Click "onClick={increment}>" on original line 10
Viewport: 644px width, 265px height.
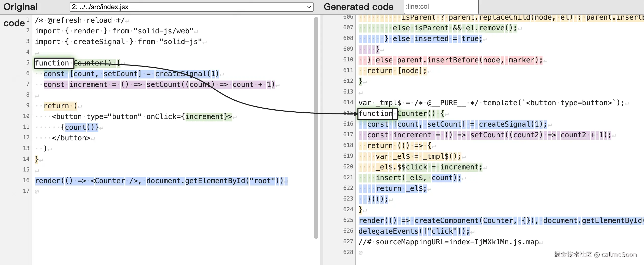pos(189,116)
